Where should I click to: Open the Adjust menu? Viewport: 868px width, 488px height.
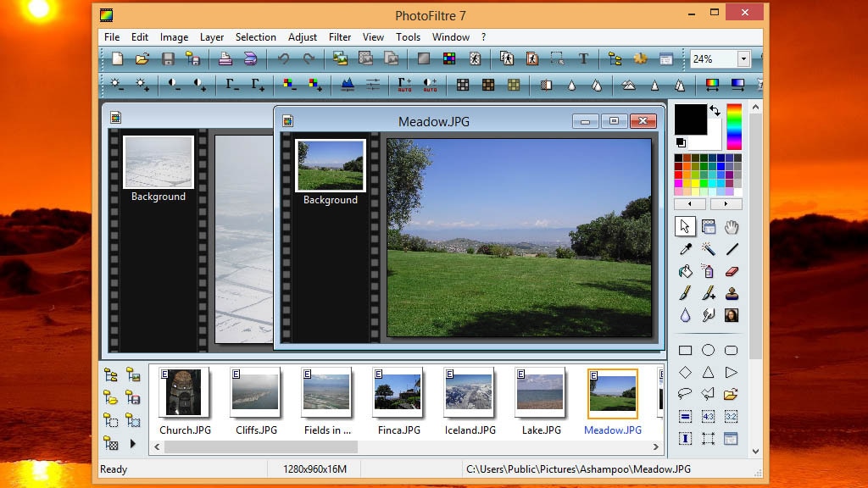[x=303, y=37]
